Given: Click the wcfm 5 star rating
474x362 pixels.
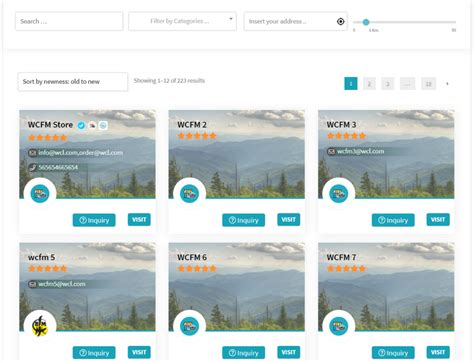Looking at the screenshot, I should 48,269.
